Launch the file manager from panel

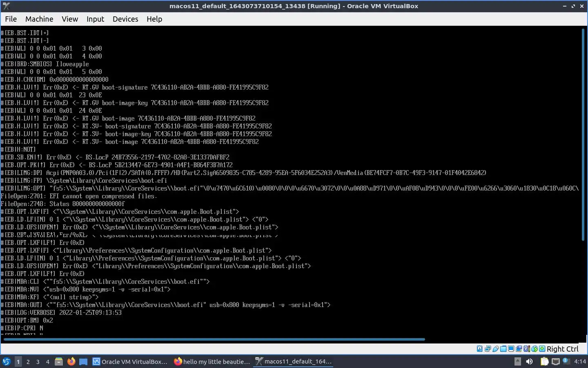tap(59, 361)
